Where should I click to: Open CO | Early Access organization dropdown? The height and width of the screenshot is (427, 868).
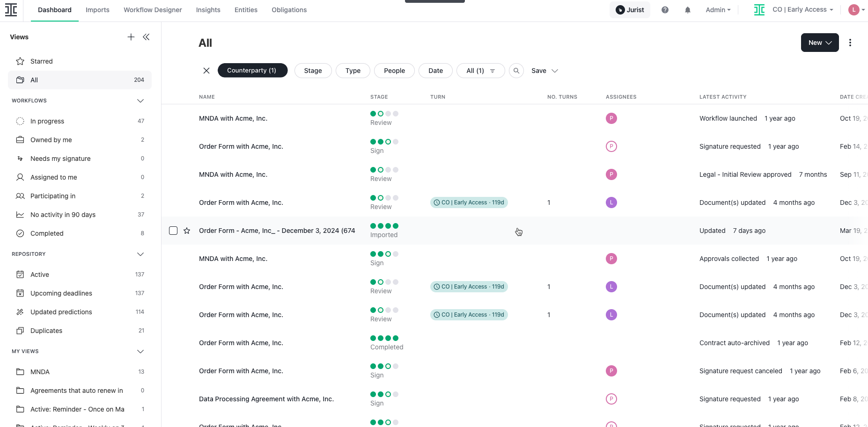(802, 10)
